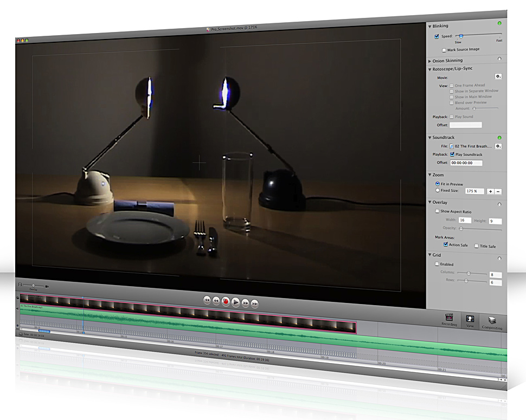Screen dimensions: 526x420
Task: Increase zoom with the plus button
Action: [490, 191]
